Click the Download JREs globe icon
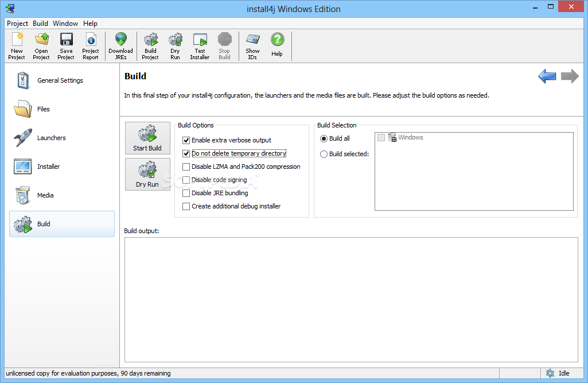588x383 pixels. click(120, 40)
